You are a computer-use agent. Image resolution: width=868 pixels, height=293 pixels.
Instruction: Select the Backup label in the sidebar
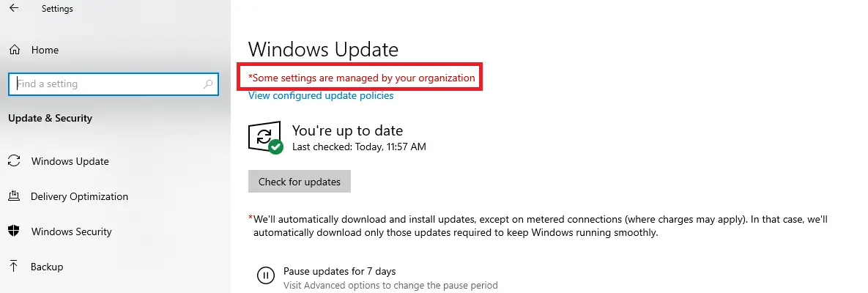47,267
